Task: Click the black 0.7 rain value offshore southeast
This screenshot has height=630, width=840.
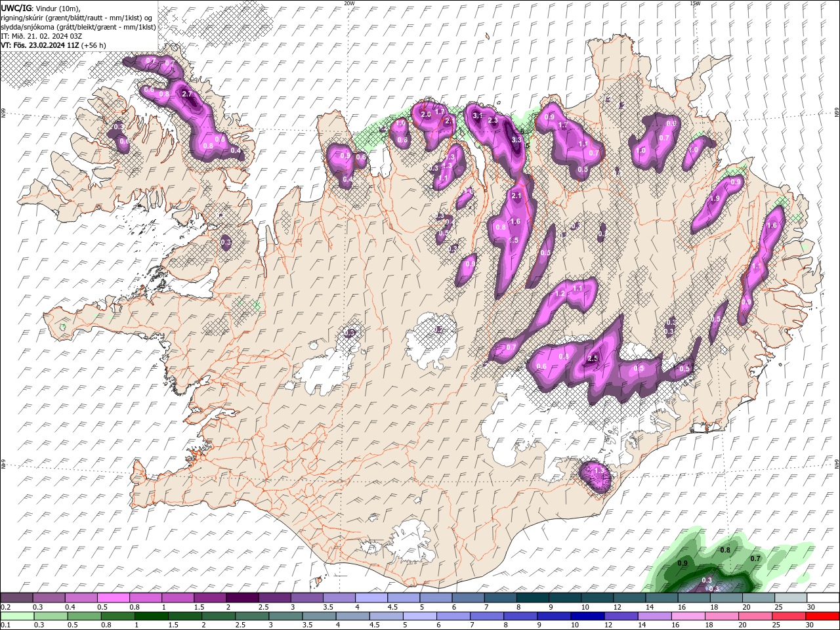Action: click(x=755, y=558)
